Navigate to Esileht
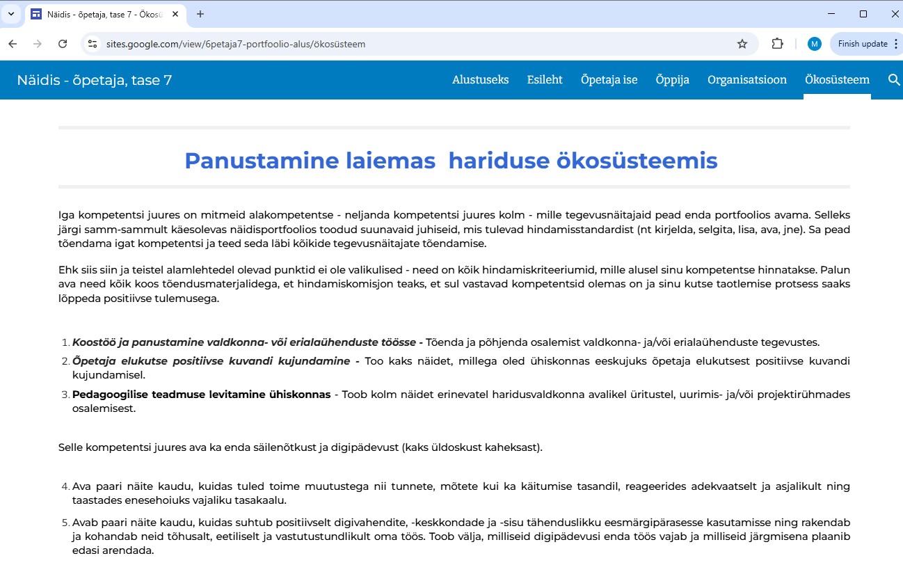The image size is (903, 588). point(545,80)
